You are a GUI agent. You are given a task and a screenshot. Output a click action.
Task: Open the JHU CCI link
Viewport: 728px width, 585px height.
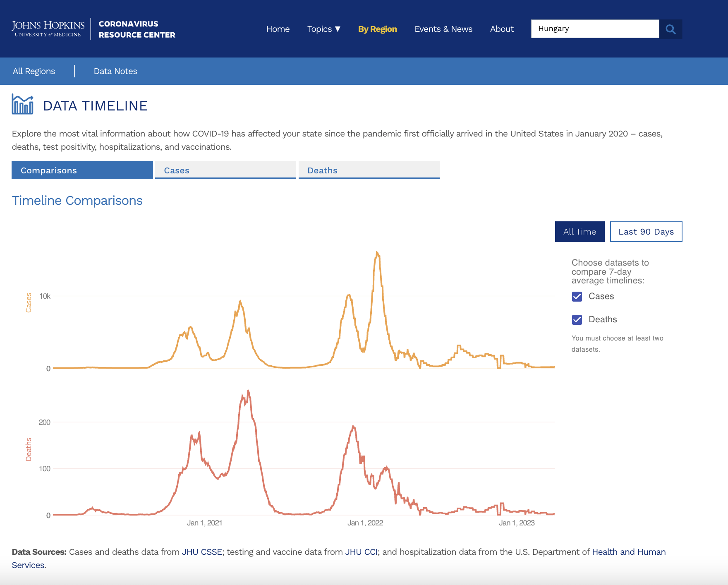(x=361, y=552)
